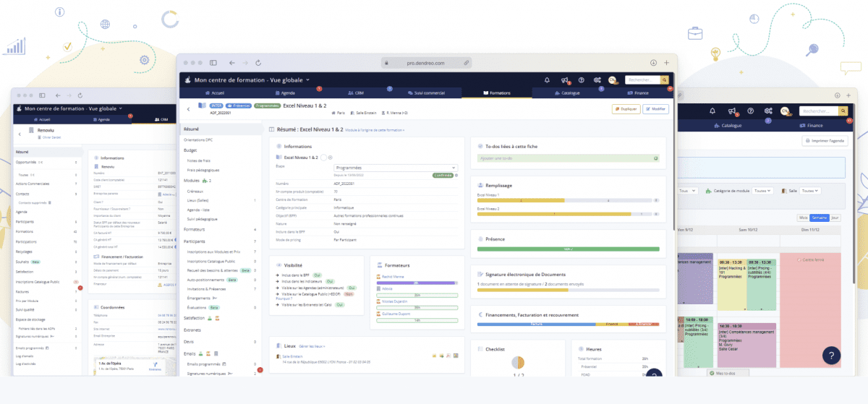Image resolution: width=868 pixels, height=404 pixels.
Task: Click the yellow search magnifier button
Action: pyautogui.click(x=665, y=80)
